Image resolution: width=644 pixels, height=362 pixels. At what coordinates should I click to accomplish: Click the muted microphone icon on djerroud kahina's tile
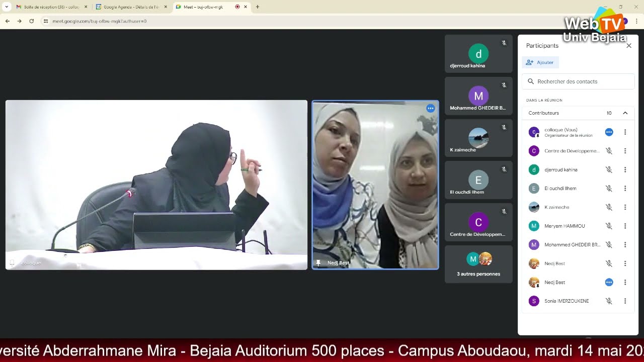504,43
